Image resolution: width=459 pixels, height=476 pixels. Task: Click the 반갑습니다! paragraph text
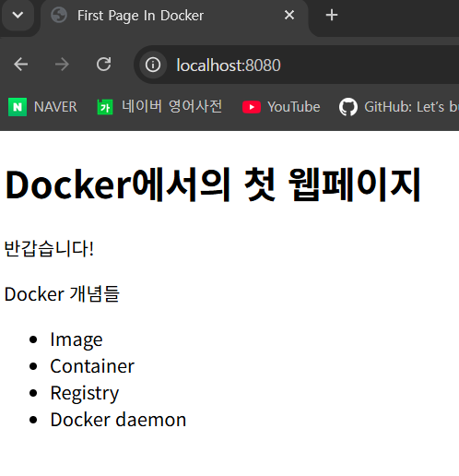tap(49, 248)
